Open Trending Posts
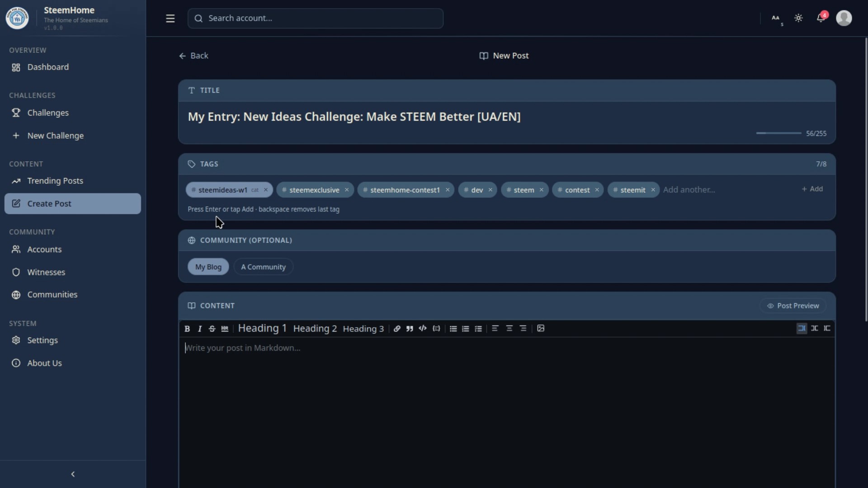 coord(73,181)
